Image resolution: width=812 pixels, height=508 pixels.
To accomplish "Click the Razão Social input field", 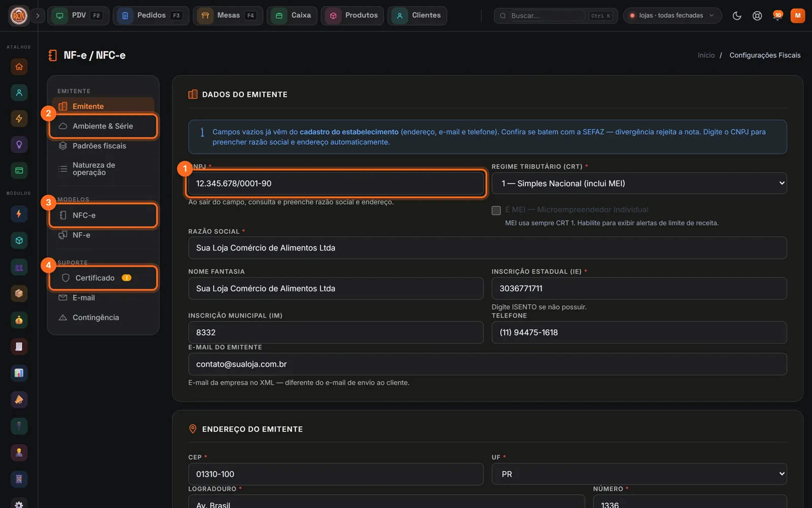I will point(487,248).
